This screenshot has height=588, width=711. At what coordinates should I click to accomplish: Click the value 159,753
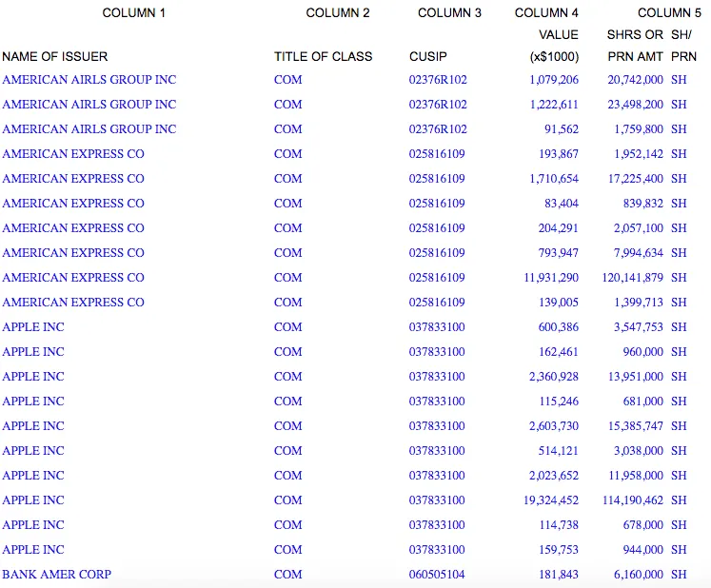pyautogui.click(x=558, y=549)
